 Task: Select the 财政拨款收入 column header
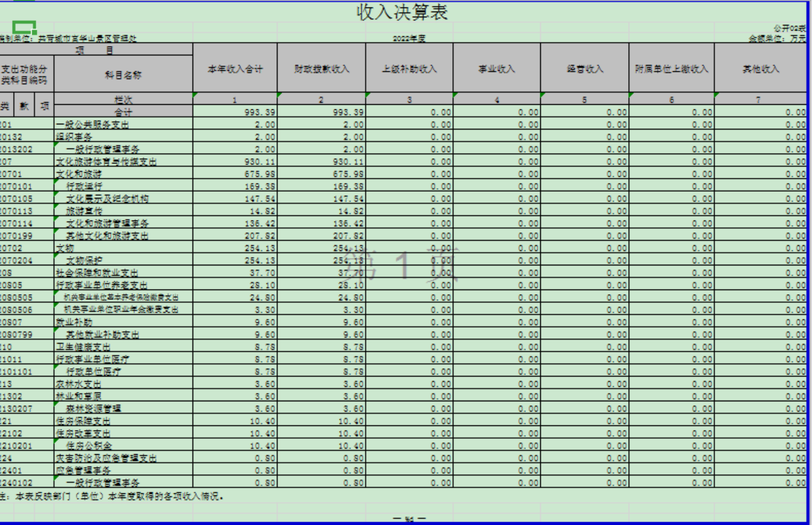(x=321, y=69)
